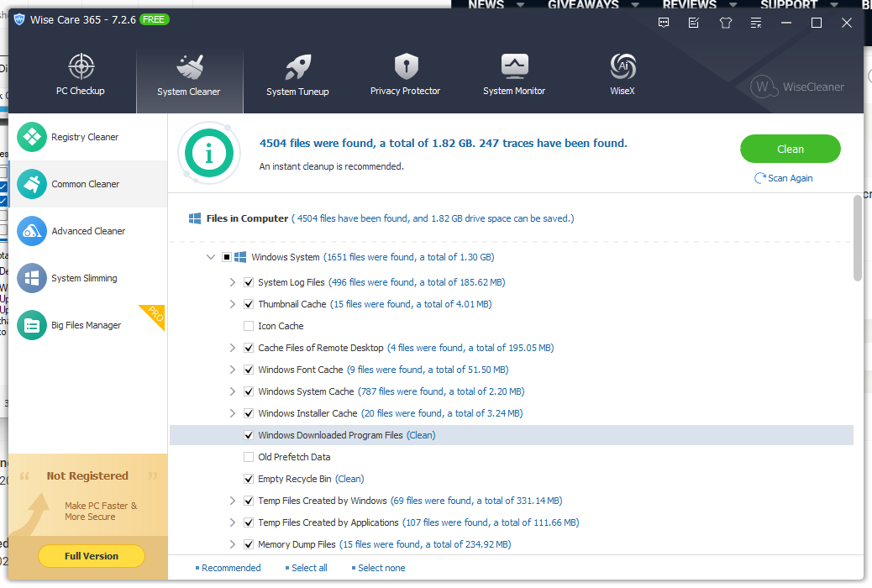Toggle the Windows System group checkbox
Viewport: 872px width, 588px height.
[x=226, y=257]
